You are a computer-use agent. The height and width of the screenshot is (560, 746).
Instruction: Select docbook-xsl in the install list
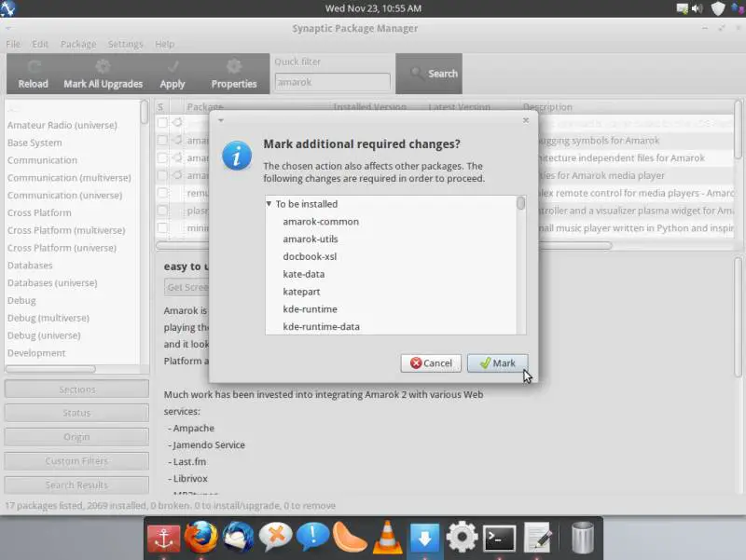pos(310,257)
